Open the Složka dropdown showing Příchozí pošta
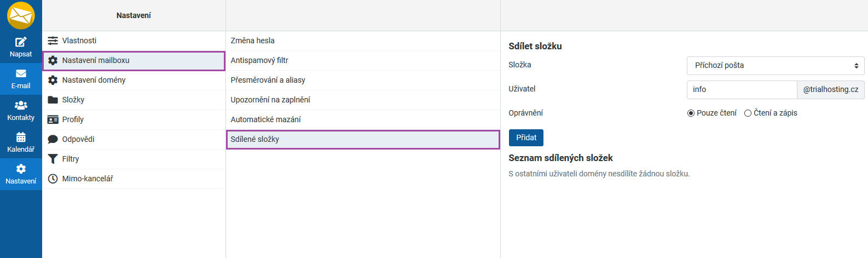This screenshot has width=868, height=258. click(775, 65)
